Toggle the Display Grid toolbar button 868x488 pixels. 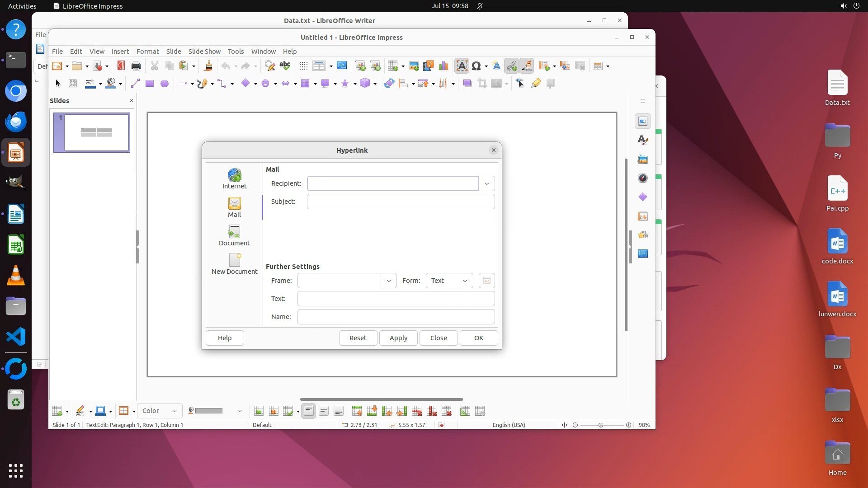click(x=303, y=66)
